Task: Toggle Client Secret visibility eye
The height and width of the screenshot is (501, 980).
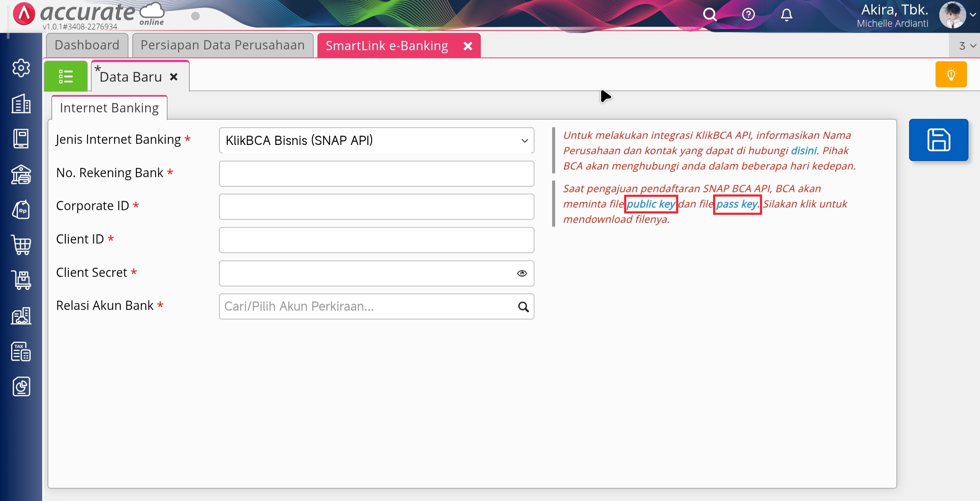Action: (x=522, y=273)
